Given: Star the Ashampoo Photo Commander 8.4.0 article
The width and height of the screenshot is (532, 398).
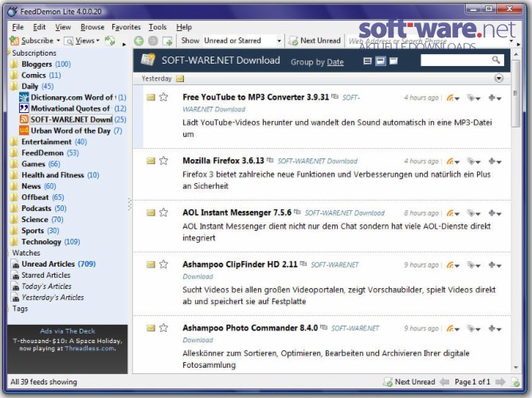Looking at the screenshot, I should point(163,327).
